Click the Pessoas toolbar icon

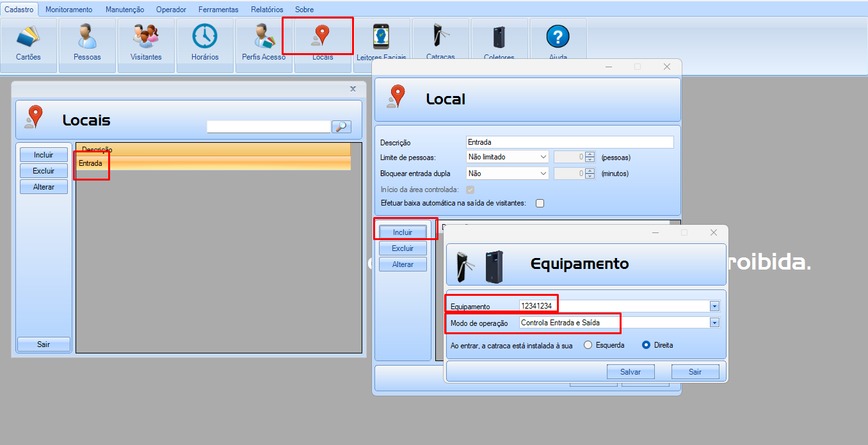87,38
